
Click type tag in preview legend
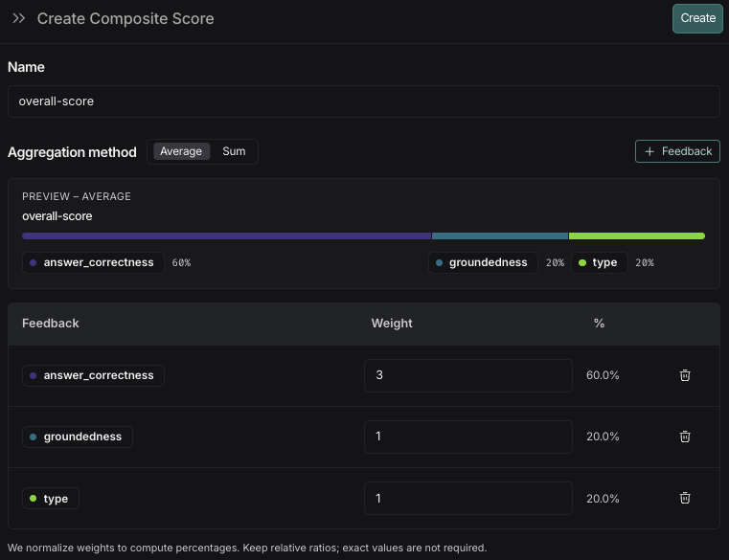click(x=600, y=262)
